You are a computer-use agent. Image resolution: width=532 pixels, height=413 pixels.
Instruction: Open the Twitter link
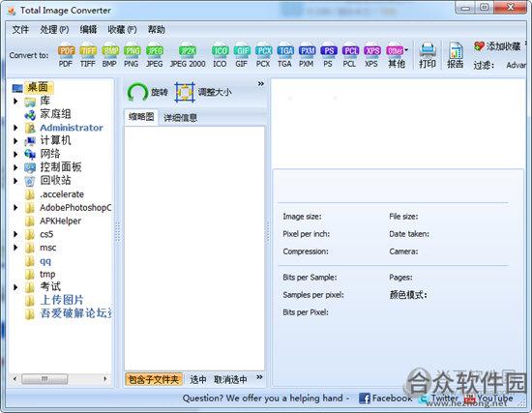(439, 398)
